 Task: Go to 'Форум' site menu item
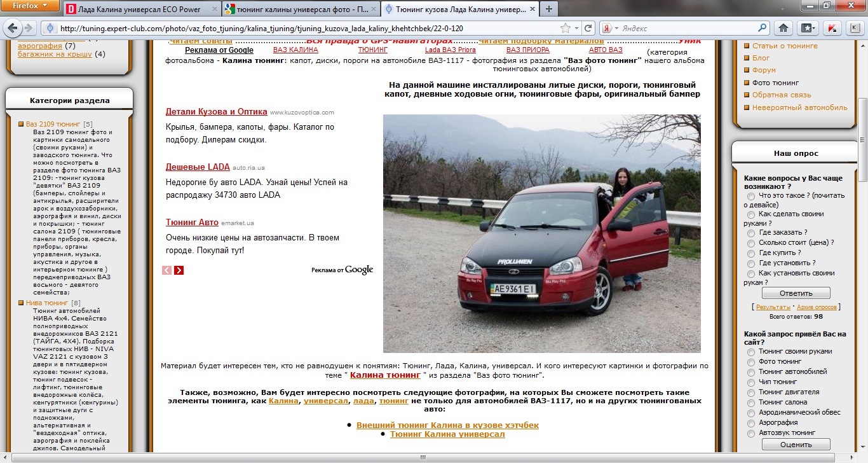[764, 70]
